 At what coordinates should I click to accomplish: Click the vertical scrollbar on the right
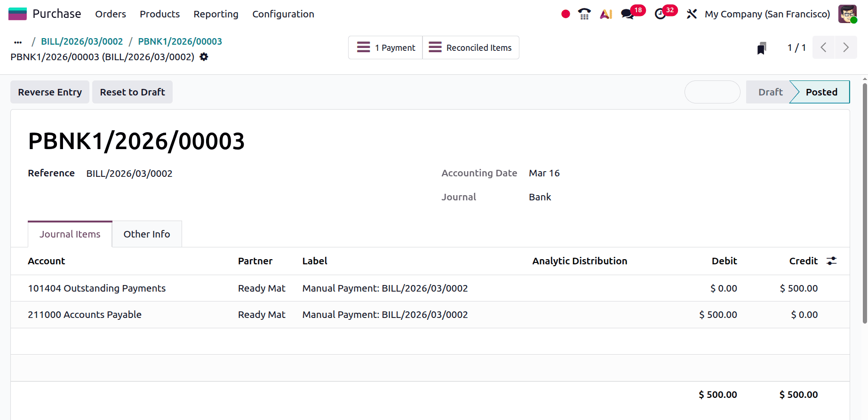(x=865, y=203)
